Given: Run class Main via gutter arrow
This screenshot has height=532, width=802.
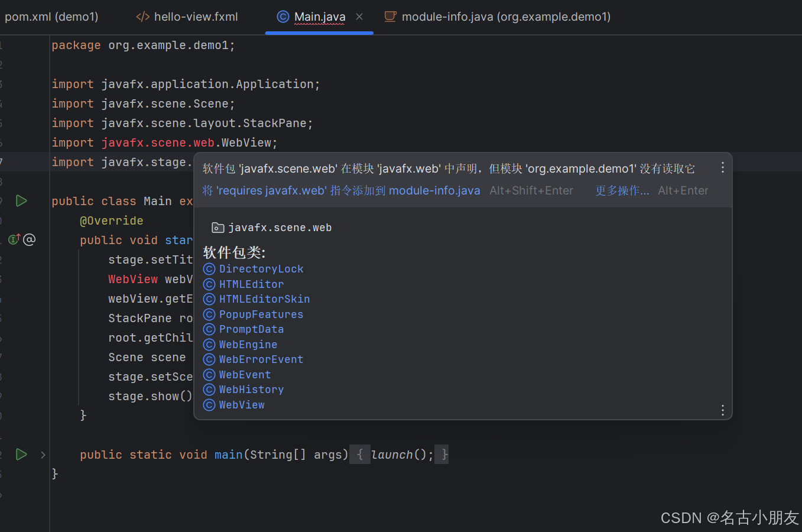Looking at the screenshot, I should 21,201.
